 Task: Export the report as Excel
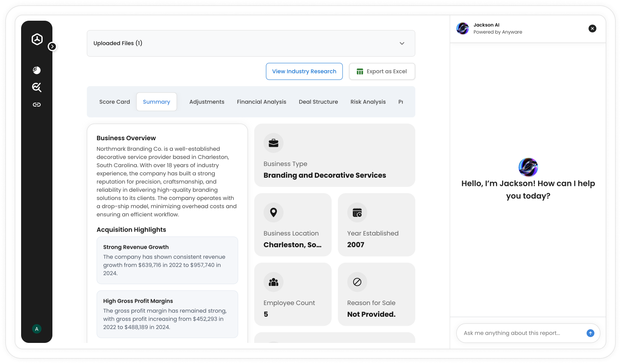[382, 71]
